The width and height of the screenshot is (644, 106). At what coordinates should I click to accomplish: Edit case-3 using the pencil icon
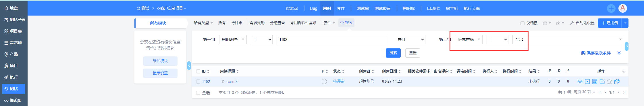[x=602, y=82]
